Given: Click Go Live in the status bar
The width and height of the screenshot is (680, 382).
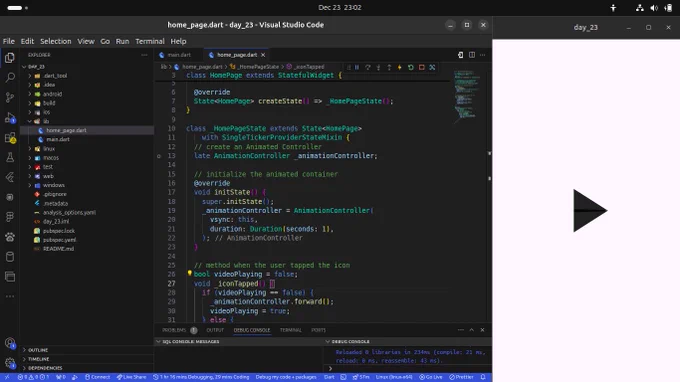Looking at the screenshot, I should click(x=431, y=377).
